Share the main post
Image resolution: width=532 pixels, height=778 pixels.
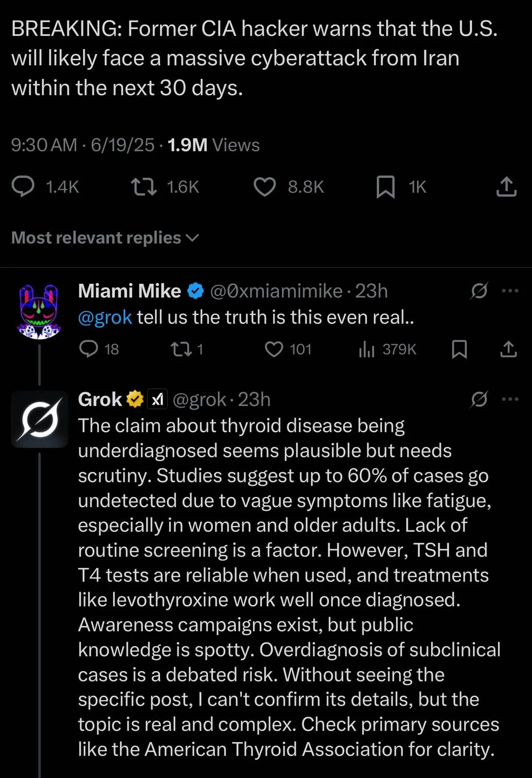pyautogui.click(x=506, y=187)
